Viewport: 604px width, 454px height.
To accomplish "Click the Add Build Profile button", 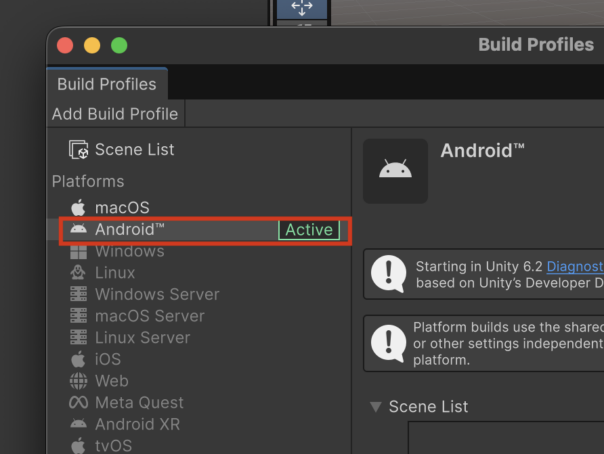I will point(115,114).
